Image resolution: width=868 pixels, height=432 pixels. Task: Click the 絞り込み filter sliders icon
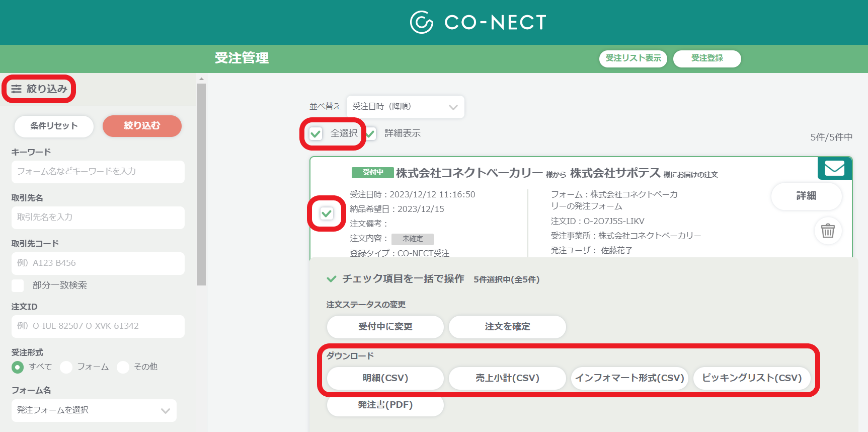coord(17,89)
